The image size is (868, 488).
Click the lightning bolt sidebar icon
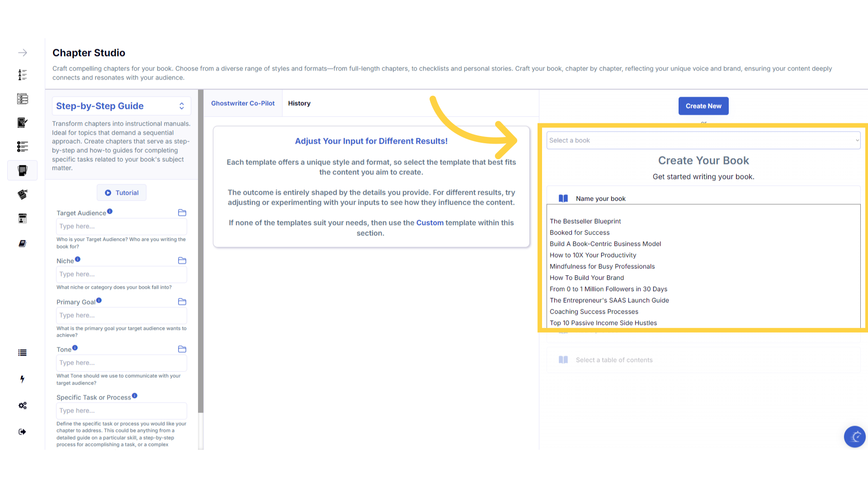click(23, 379)
